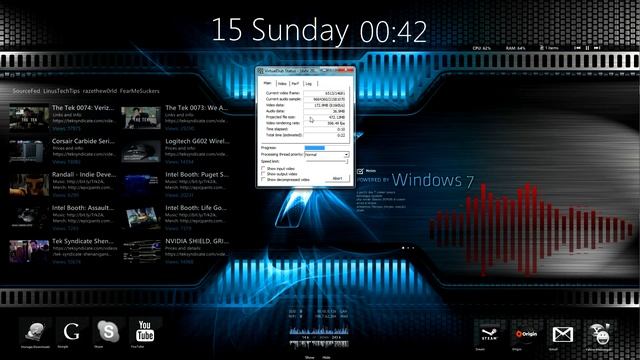
Task: Click the VirtualDub blue progress bar
Action: pyautogui.click(x=315, y=148)
